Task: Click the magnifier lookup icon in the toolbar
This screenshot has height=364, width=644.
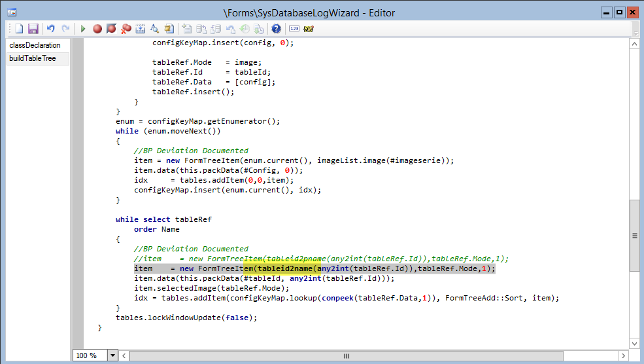Action: 155,29
